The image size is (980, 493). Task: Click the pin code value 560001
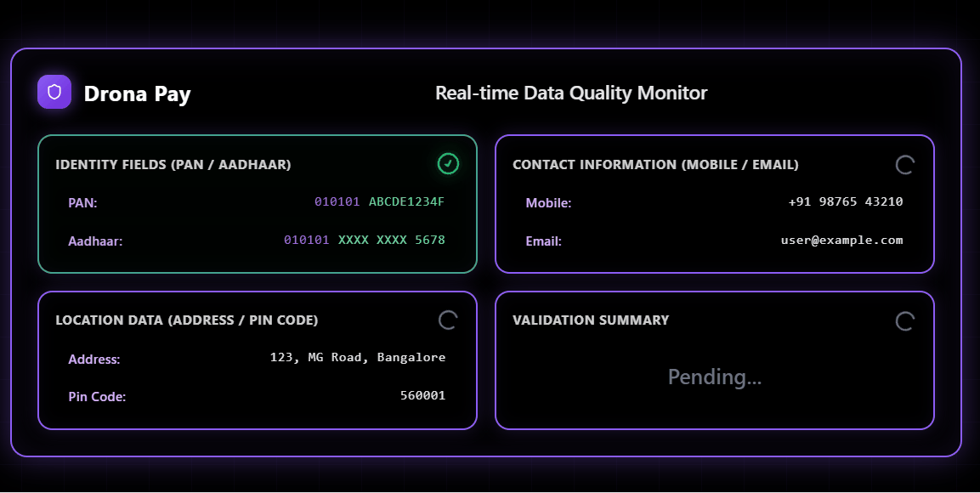click(x=422, y=395)
